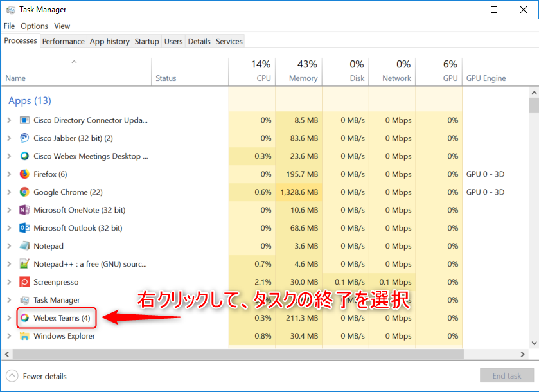Click the Cisco Jabber app icon
The height and width of the screenshot is (392, 539).
pos(24,138)
